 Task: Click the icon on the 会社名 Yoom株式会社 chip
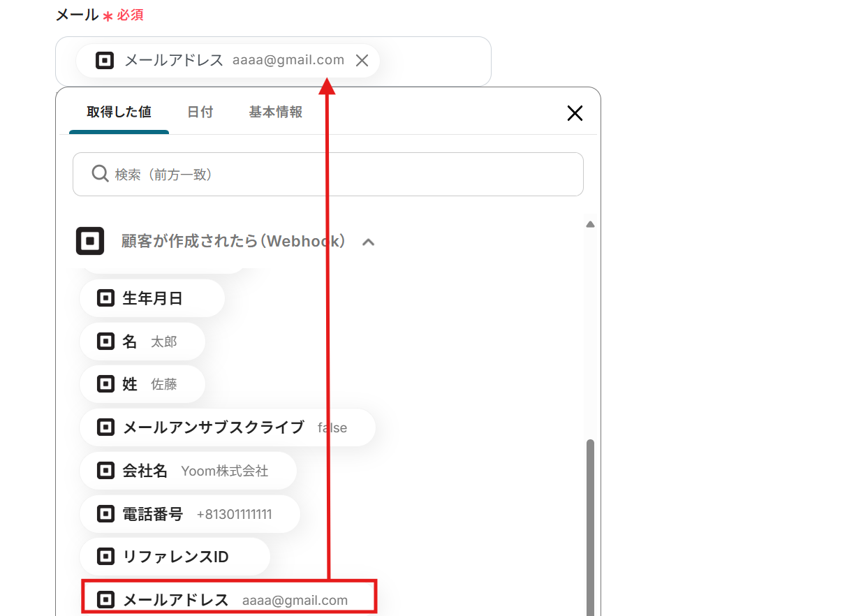click(105, 470)
